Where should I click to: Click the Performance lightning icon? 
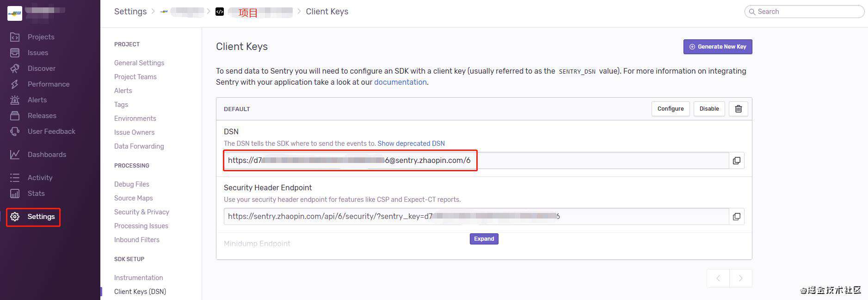point(15,84)
